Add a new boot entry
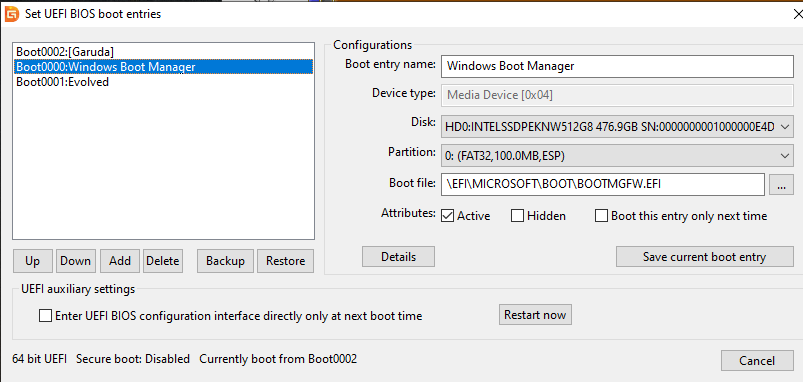Viewport: 803px width, 382px height. pyautogui.click(x=120, y=261)
